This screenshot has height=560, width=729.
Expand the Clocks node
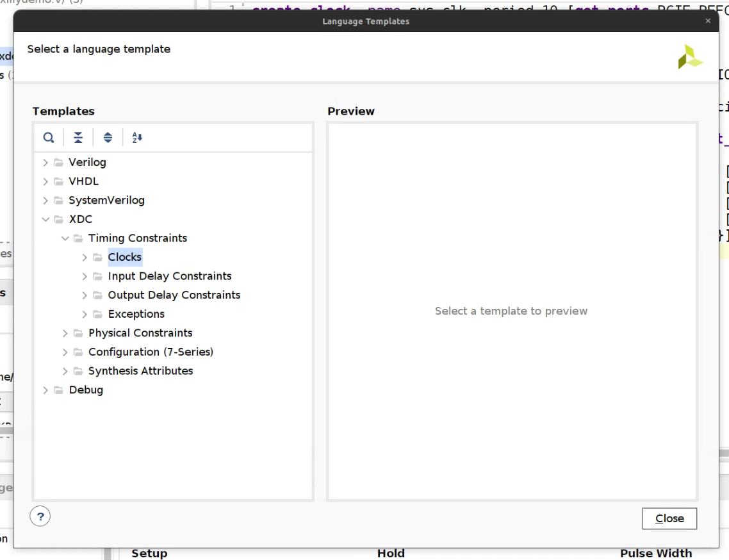click(x=84, y=257)
